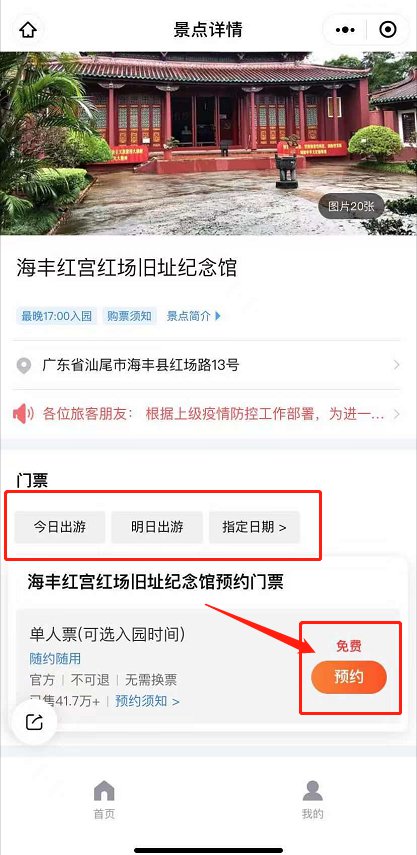Tap the floating share icon
The image size is (417, 855).
[x=34, y=722]
